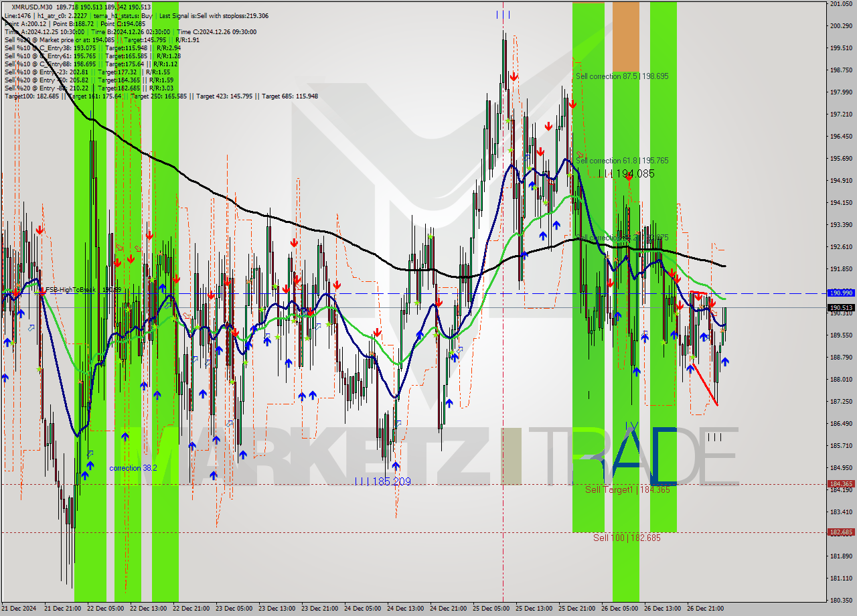Select the Target 685: 115.948 text
This screenshot has width=857, height=616.
[289, 96]
